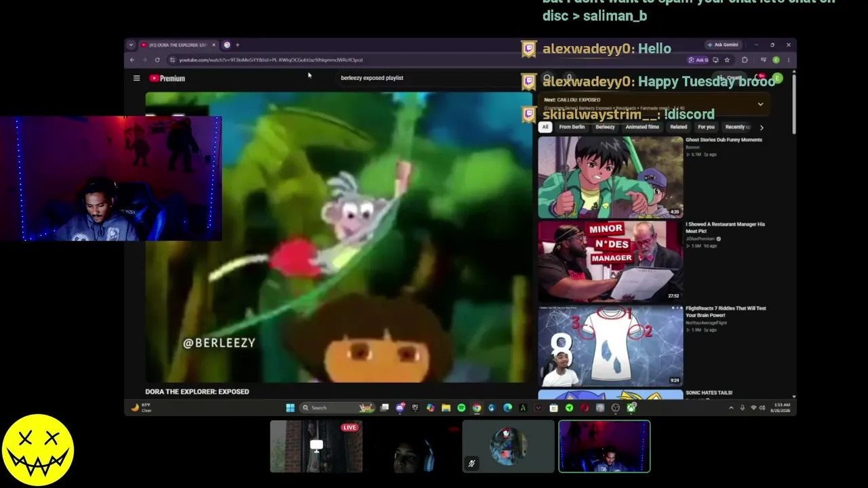Select the Berleezy filter chip

605,127
